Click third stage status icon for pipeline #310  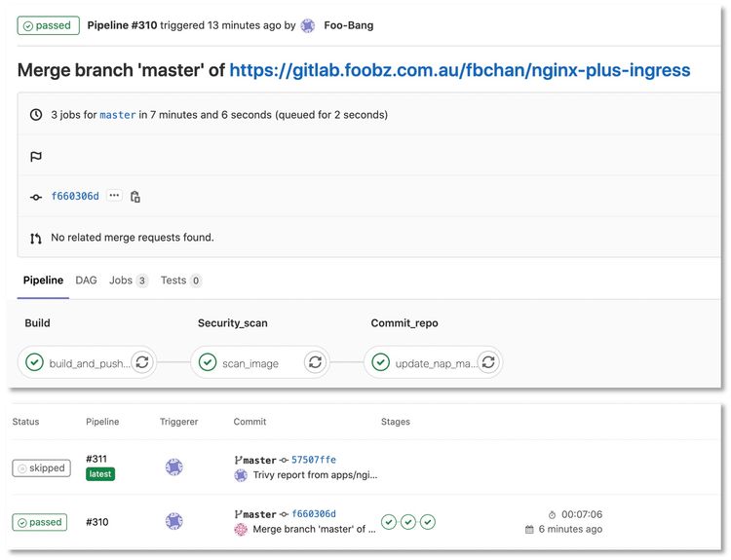pyautogui.click(x=428, y=522)
